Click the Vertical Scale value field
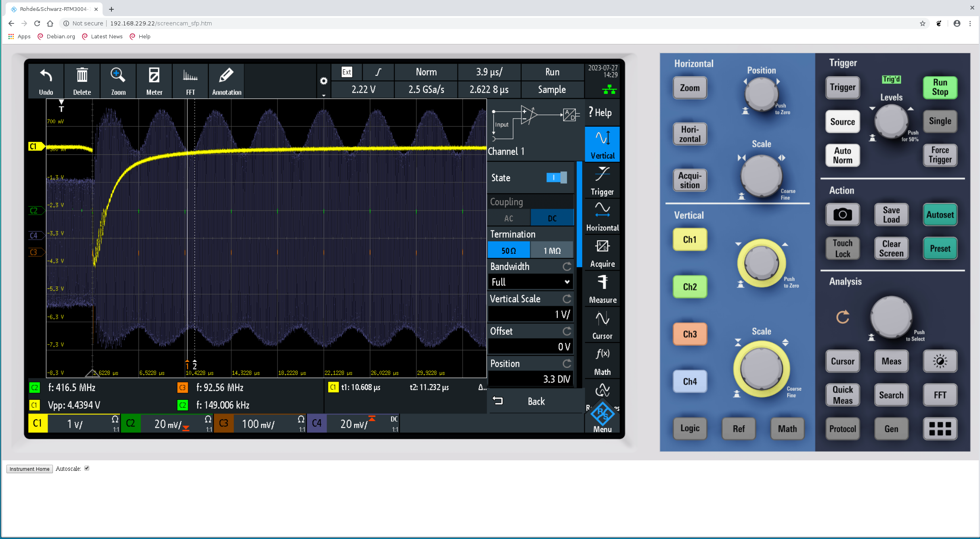The width and height of the screenshot is (980, 539). tap(530, 314)
